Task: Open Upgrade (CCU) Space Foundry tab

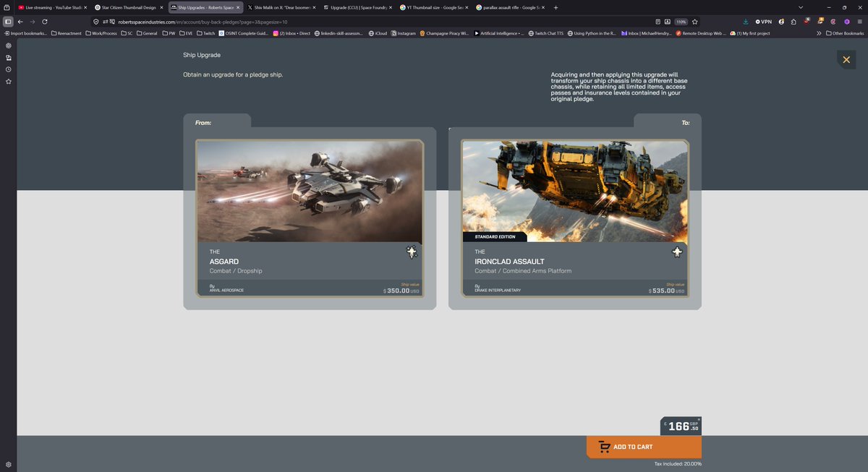Action: pyautogui.click(x=357, y=7)
